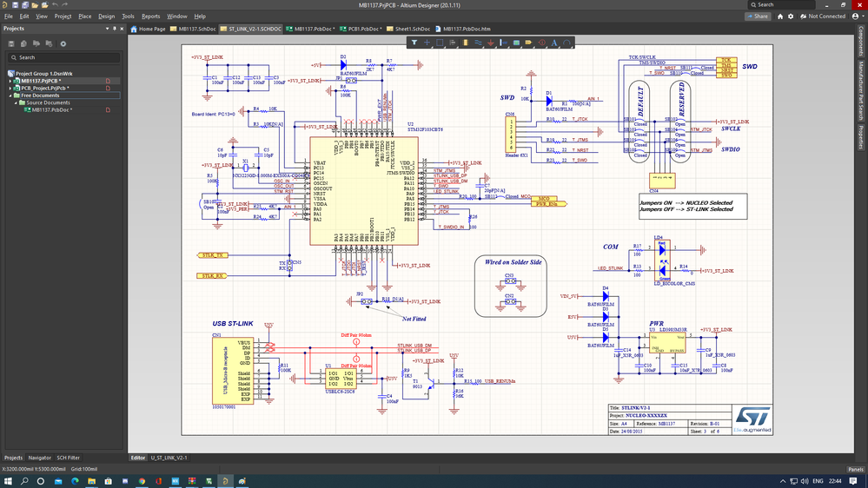Select the arc drawing tool
The image size is (868, 488).
coord(567,43)
